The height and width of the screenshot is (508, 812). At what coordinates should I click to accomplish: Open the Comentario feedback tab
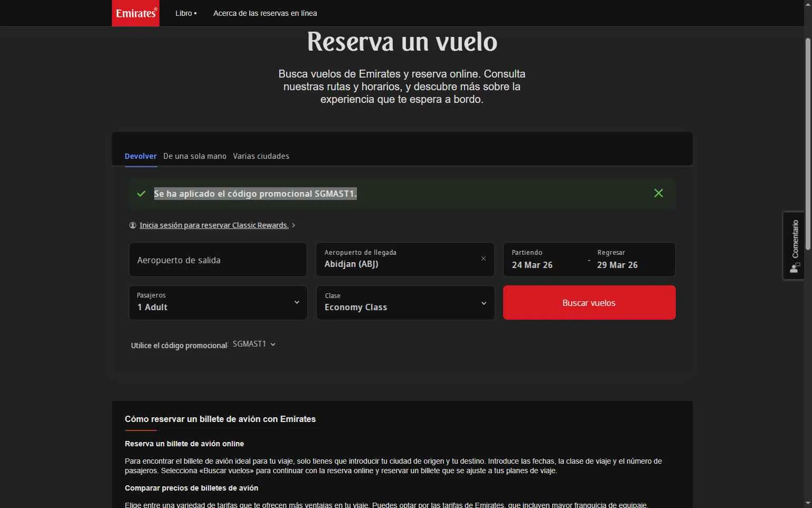pos(794,246)
